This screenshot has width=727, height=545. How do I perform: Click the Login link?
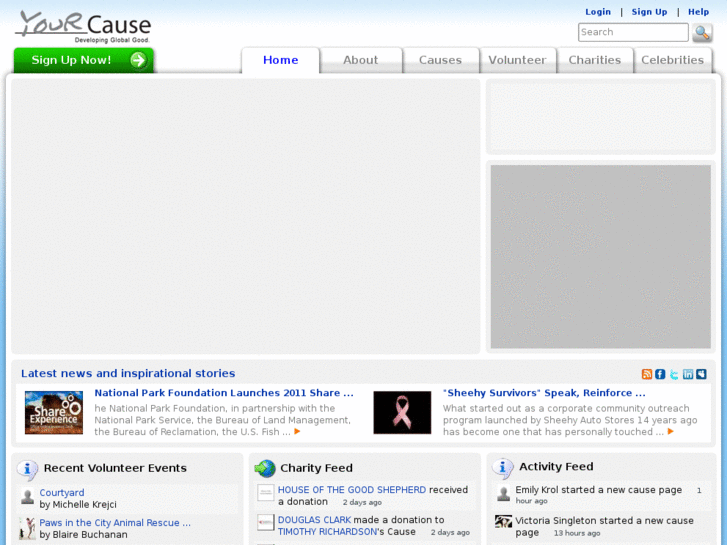click(x=598, y=12)
